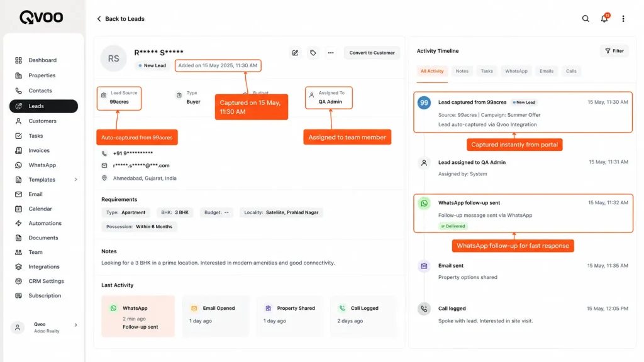Click the Type: Apartment requirement chip
This screenshot has height=362, width=644.
pos(126,212)
